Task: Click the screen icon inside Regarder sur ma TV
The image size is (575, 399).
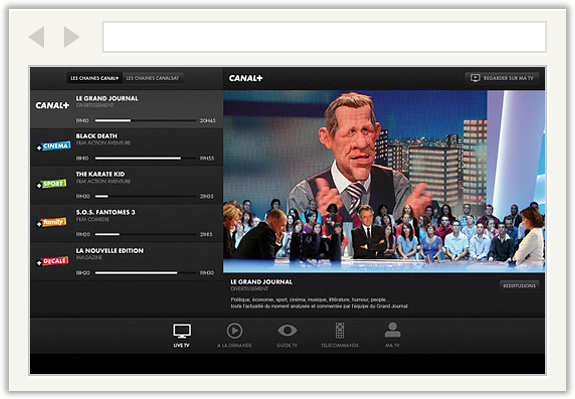Action: point(475,78)
